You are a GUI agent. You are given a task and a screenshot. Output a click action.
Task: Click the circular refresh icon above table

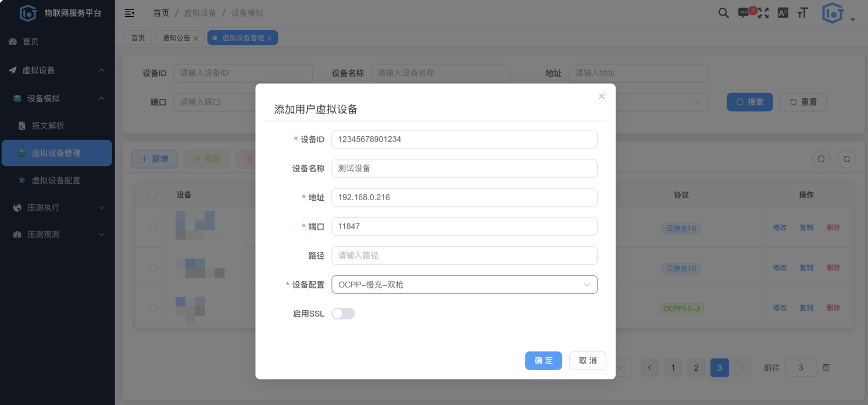tap(847, 159)
